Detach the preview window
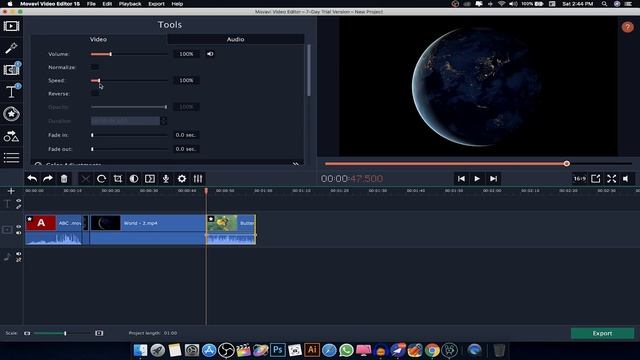 click(x=596, y=179)
